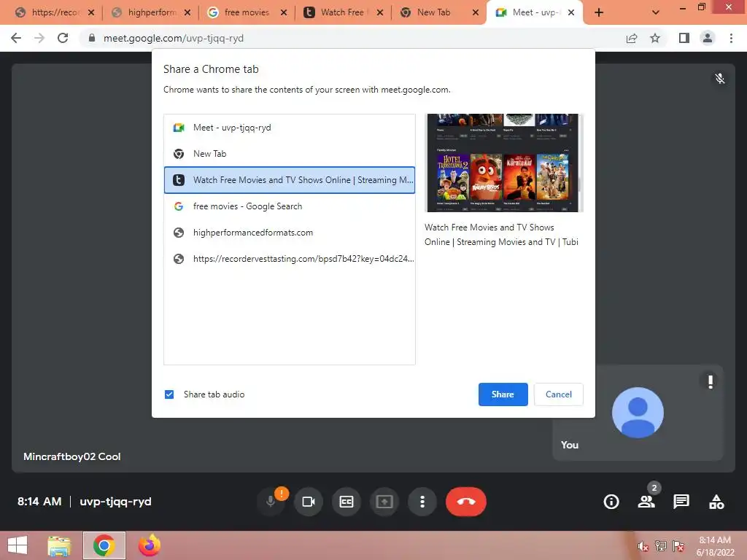Open the more options three-dot menu in Meet
The height and width of the screenshot is (560, 747).
[422, 502]
